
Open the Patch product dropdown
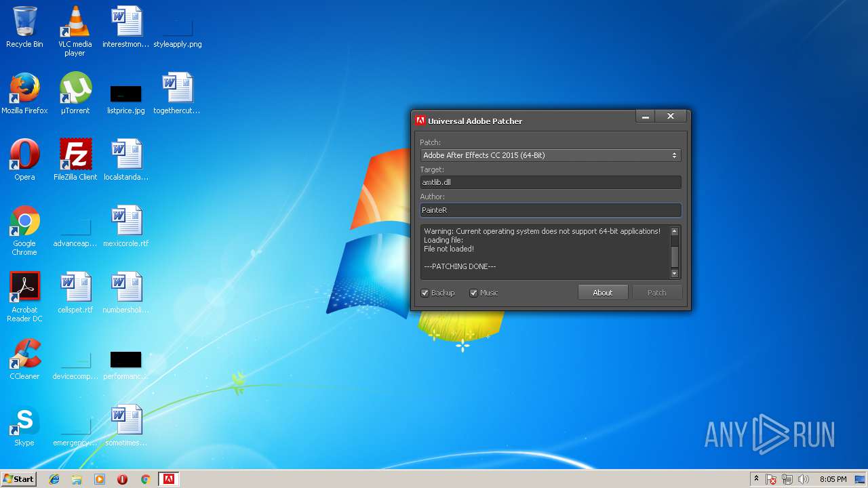click(x=550, y=155)
